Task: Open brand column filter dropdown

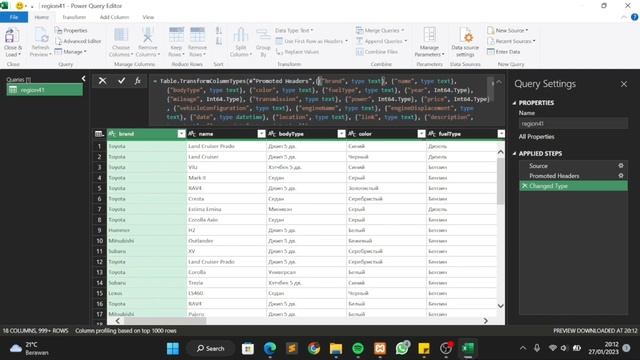Action: click(x=181, y=134)
